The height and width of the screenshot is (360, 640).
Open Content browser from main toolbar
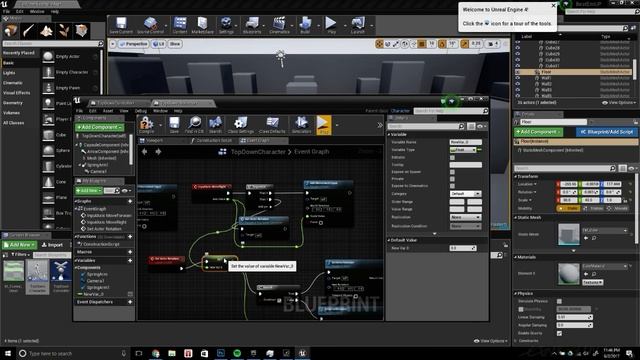[180, 25]
